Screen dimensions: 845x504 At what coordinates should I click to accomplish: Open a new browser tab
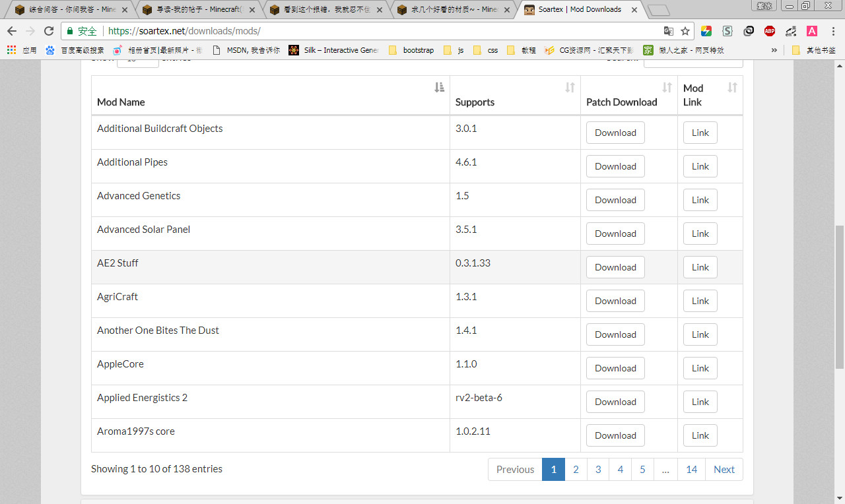point(658,11)
